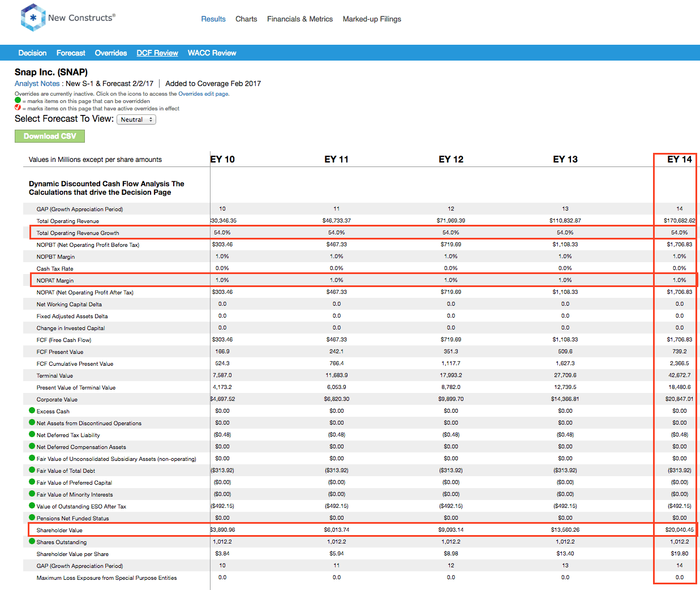Click the NOPAT Margin row label
This screenshot has height=590, width=700.
(55, 281)
